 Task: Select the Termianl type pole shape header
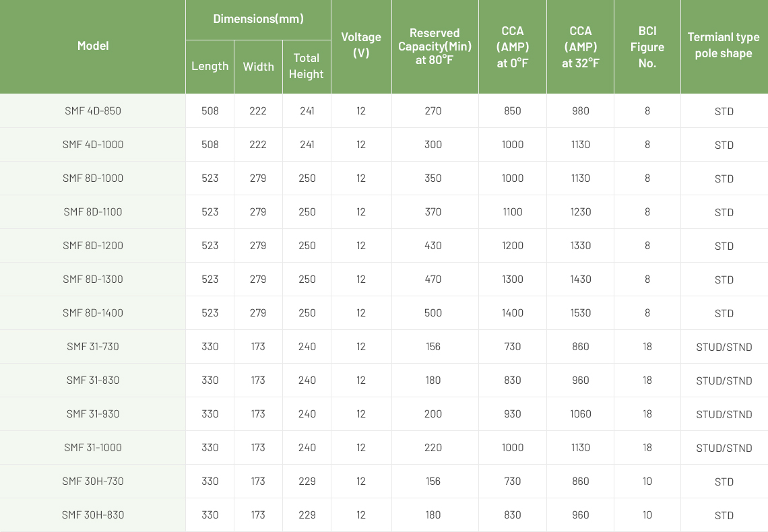point(724,46)
